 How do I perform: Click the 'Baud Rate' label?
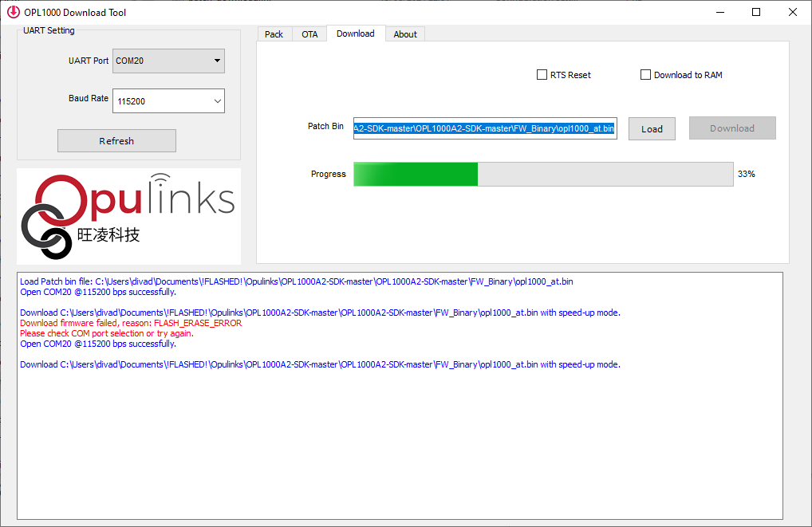pos(89,98)
